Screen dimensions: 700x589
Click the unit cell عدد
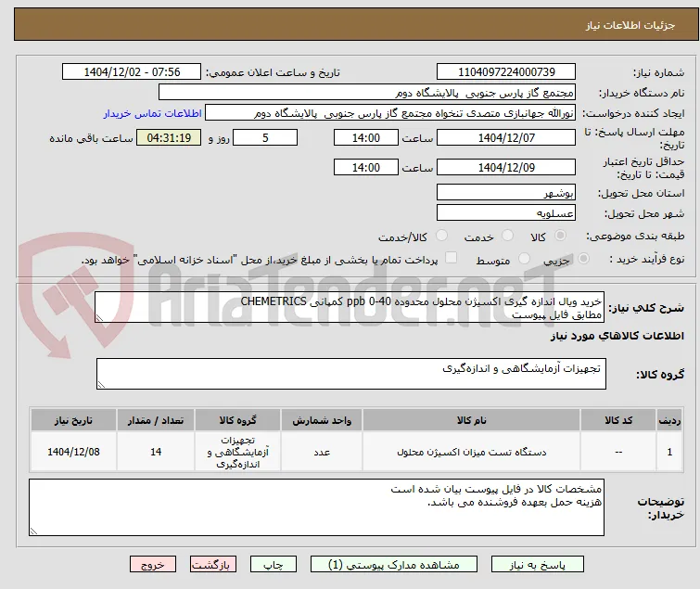pos(322,452)
